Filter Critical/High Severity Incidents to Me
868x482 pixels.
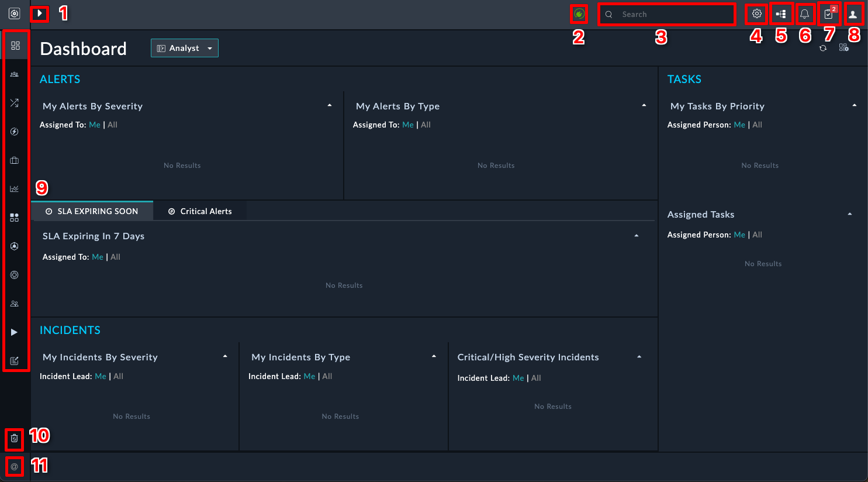pyautogui.click(x=518, y=378)
